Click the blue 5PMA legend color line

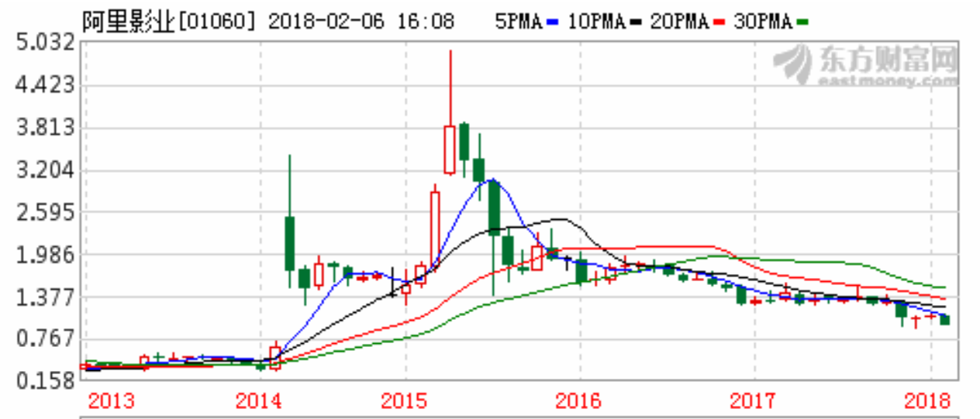coord(553,22)
